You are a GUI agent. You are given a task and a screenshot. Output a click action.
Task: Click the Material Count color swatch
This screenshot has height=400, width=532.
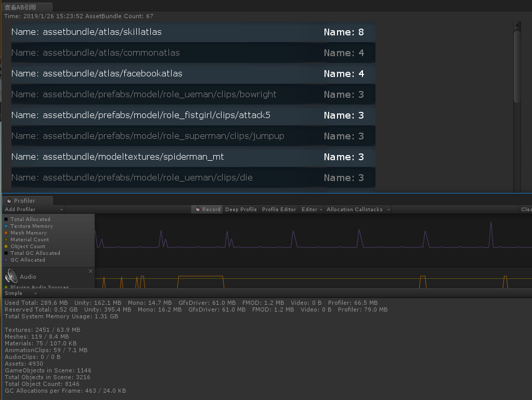pyautogui.click(x=6, y=240)
